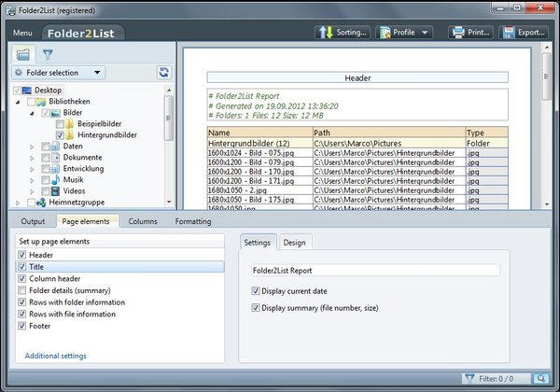Screen dimensions: 560x392
Task: Click the filter funnel icon in status bar
Action: pyautogui.click(x=469, y=378)
